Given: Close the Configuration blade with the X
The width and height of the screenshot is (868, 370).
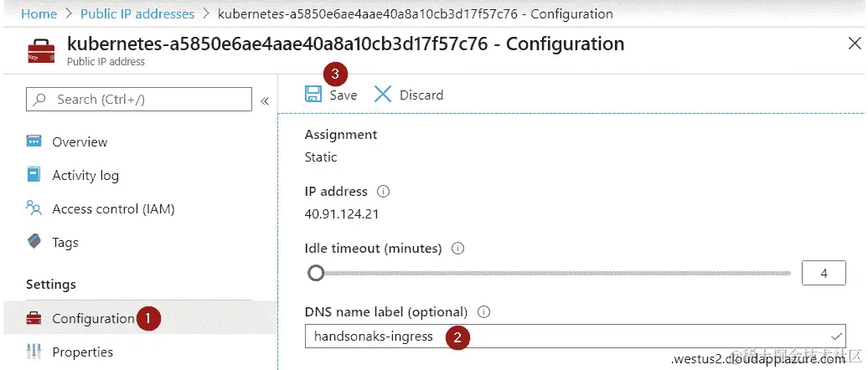Looking at the screenshot, I should point(855,44).
